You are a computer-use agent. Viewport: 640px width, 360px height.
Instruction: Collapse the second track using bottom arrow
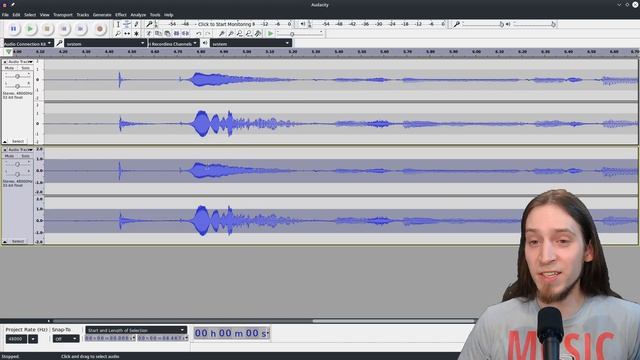pyautogui.click(x=5, y=242)
